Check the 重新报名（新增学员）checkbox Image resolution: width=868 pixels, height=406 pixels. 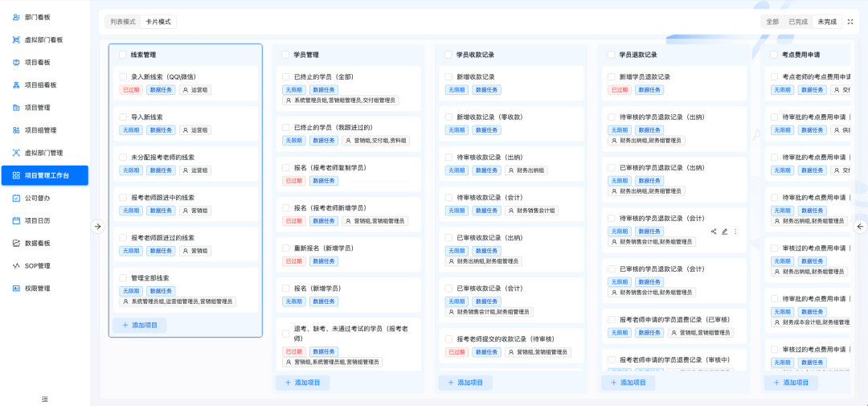[x=285, y=248]
